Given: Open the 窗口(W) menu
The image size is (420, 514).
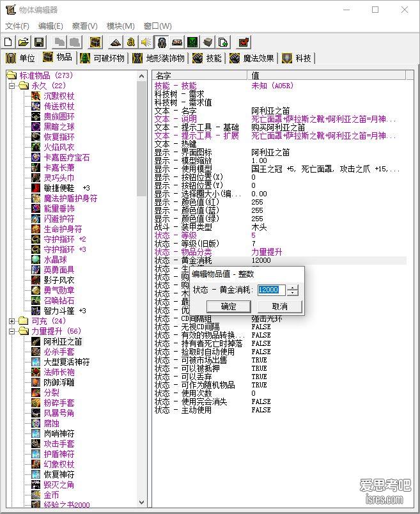Looking at the screenshot, I should [x=158, y=26].
